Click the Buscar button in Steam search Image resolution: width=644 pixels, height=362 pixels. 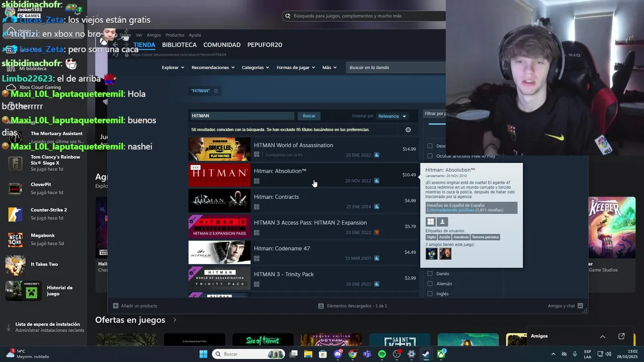(309, 116)
